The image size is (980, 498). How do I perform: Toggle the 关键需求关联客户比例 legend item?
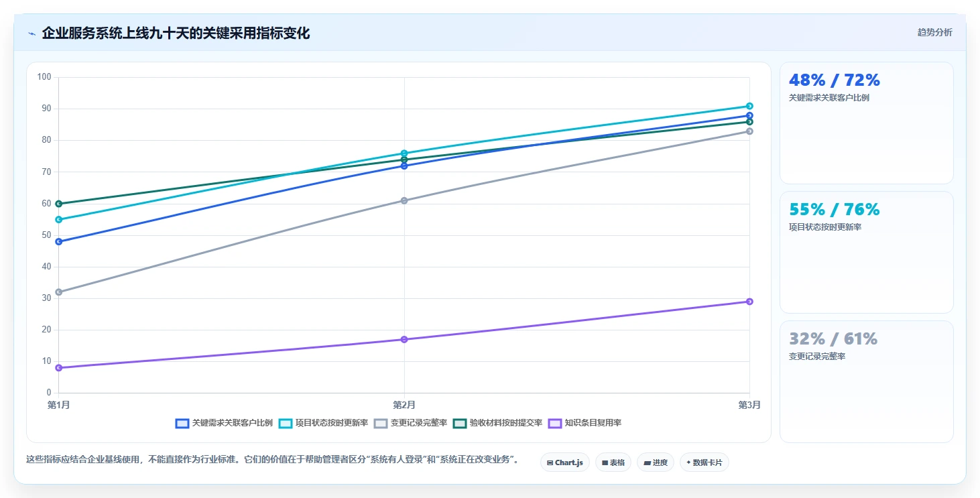click(x=224, y=423)
